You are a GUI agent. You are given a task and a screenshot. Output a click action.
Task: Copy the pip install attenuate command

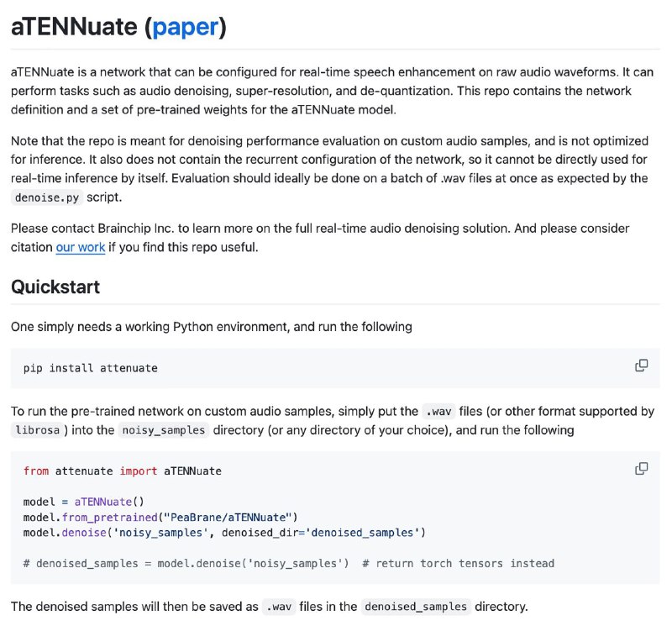pos(641,366)
